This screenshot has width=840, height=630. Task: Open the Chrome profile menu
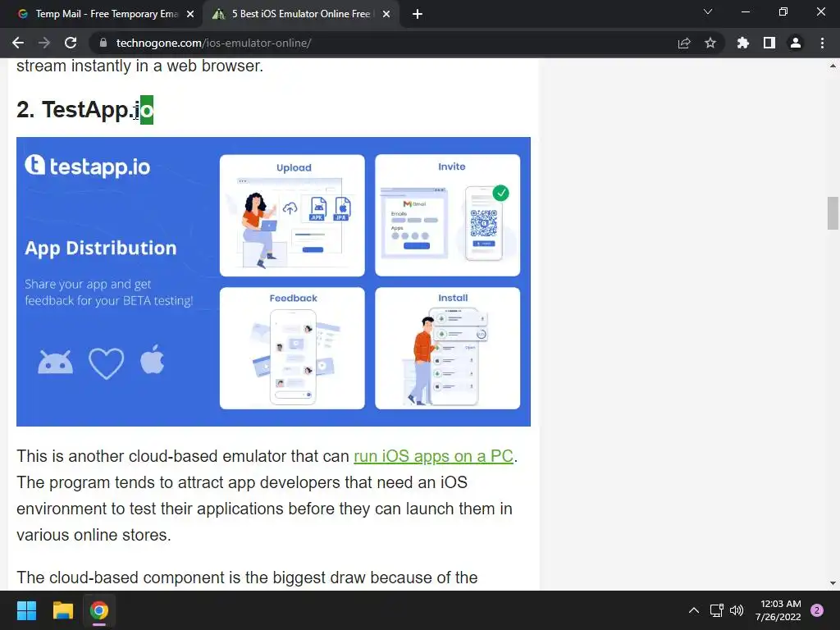click(796, 43)
